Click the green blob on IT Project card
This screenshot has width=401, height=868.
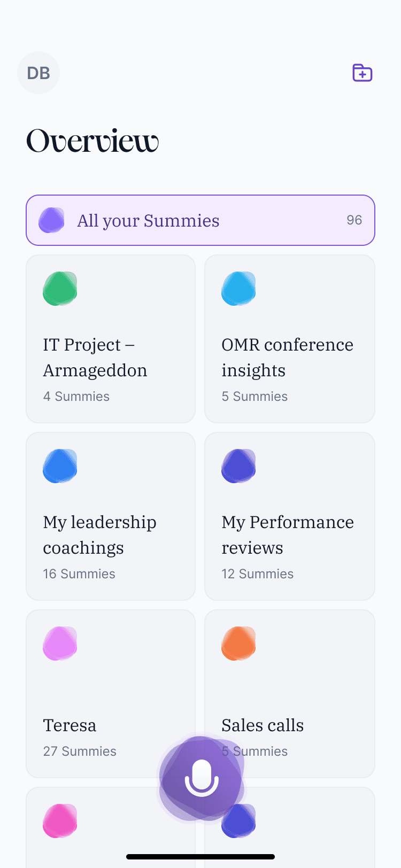tap(60, 289)
